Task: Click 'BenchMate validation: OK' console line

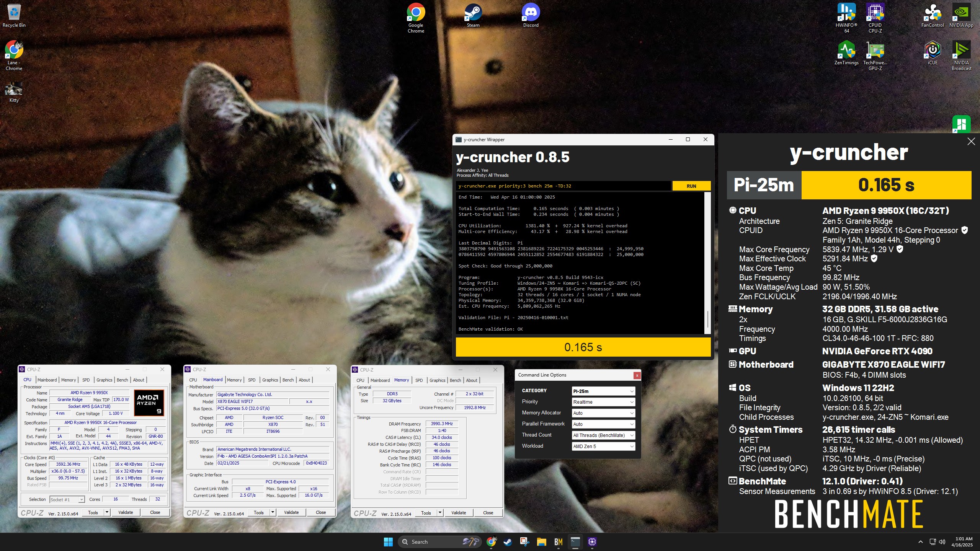Action: pos(490,329)
